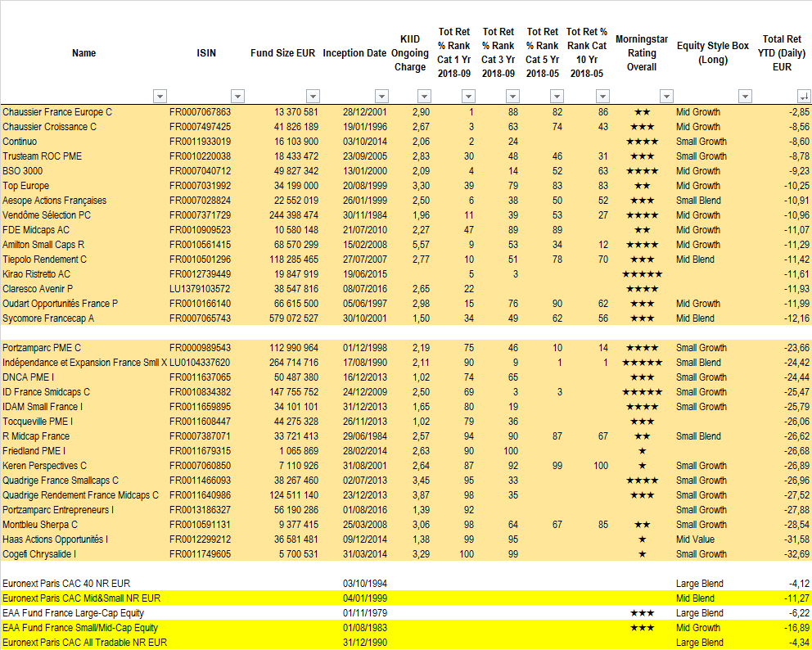Image resolution: width=812 pixels, height=650 pixels.
Task: Open the ISIN column filter dropdown
Action: coord(237,96)
